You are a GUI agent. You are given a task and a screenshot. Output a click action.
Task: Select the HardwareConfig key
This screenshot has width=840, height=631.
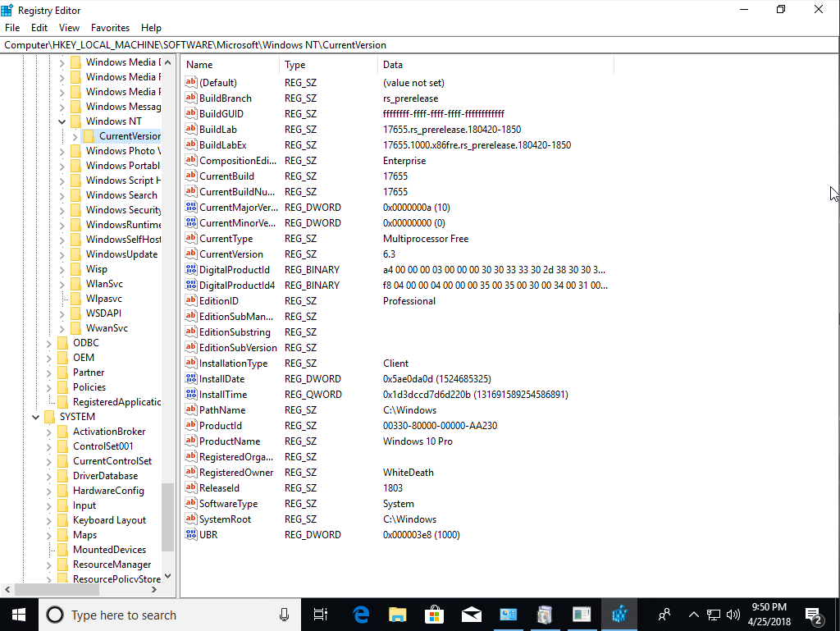point(108,491)
